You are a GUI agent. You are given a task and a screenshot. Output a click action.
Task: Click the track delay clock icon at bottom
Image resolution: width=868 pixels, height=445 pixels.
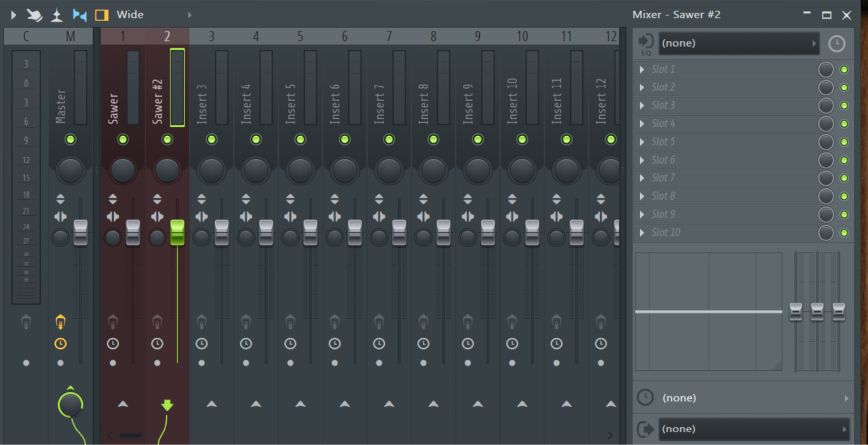click(645, 397)
